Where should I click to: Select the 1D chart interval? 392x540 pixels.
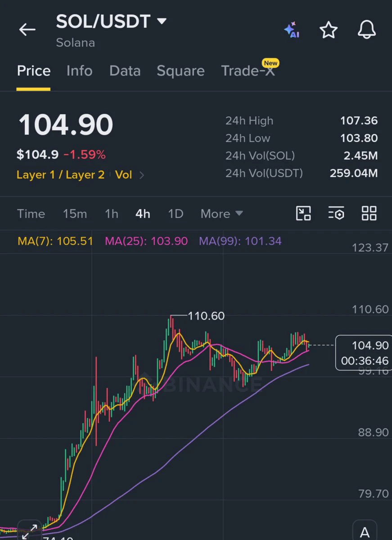[176, 214]
